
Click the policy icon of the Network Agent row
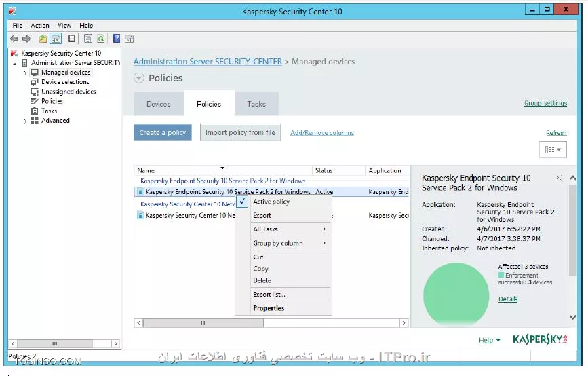coord(140,215)
